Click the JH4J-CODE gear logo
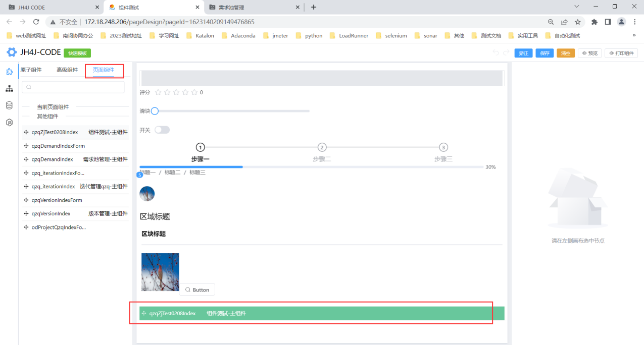The width and height of the screenshot is (644, 345). pos(11,52)
